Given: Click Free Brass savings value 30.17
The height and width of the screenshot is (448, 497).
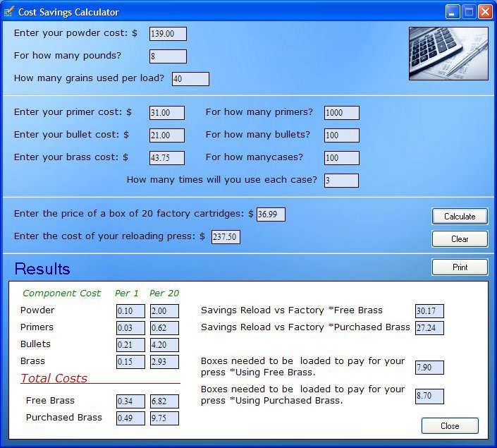Looking at the screenshot, I should click(x=429, y=311).
